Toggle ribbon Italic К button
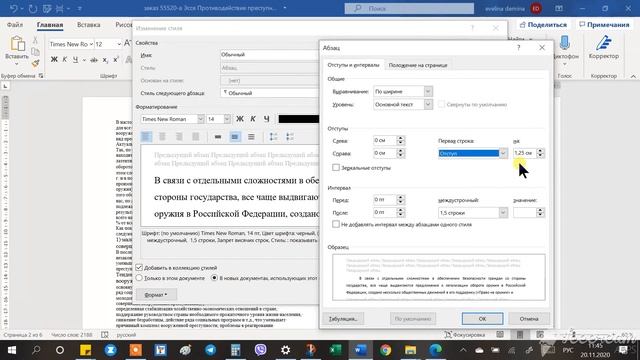This screenshot has width=640, height=360. coord(64,60)
